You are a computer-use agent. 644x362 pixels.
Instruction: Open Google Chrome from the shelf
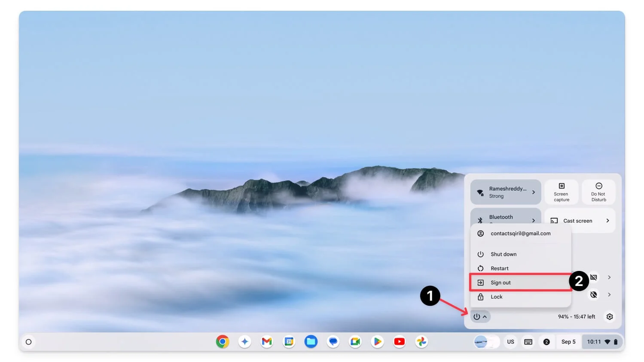click(x=222, y=342)
